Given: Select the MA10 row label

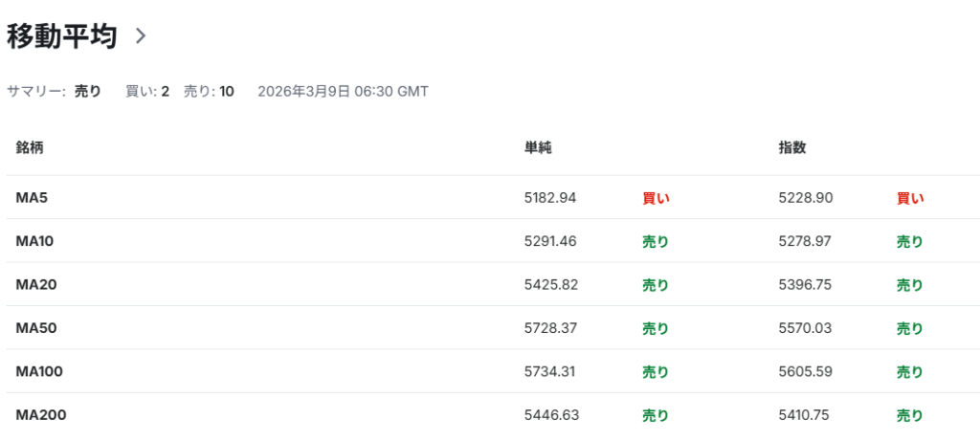Looking at the screenshot, I should pos(34,241).
